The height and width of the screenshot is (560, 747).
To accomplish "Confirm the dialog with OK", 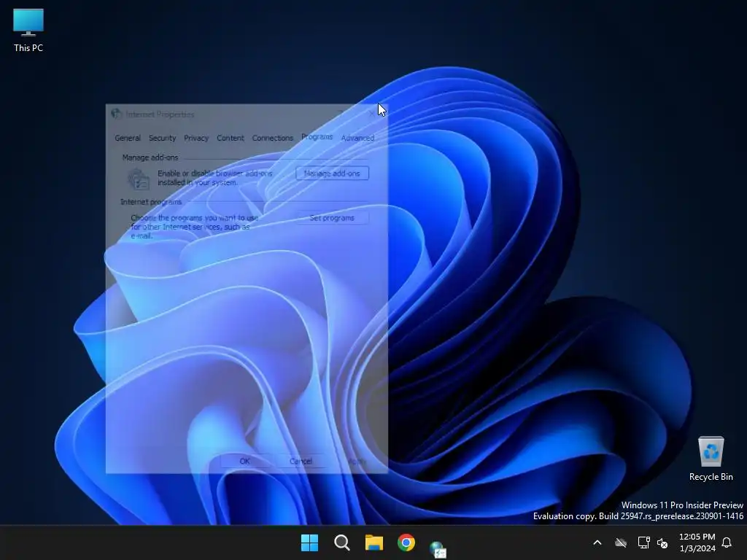I will pyautogui.click(x=245, y=461).
